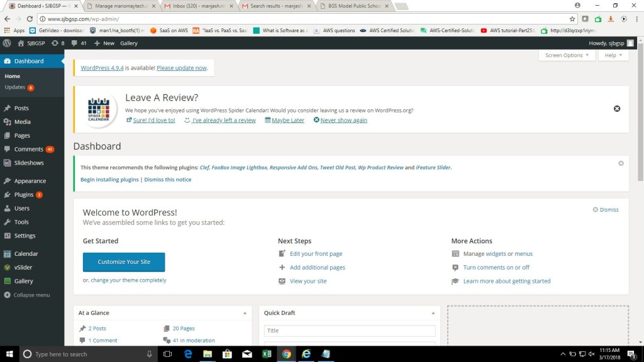Open Pages in the sidebar

(22, 136)
